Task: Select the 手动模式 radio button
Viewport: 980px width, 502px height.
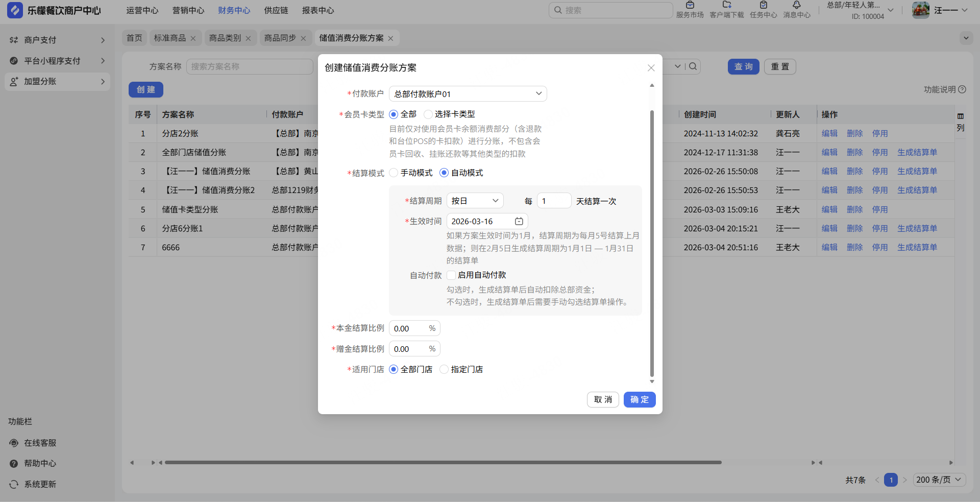Action: [394, 173]
